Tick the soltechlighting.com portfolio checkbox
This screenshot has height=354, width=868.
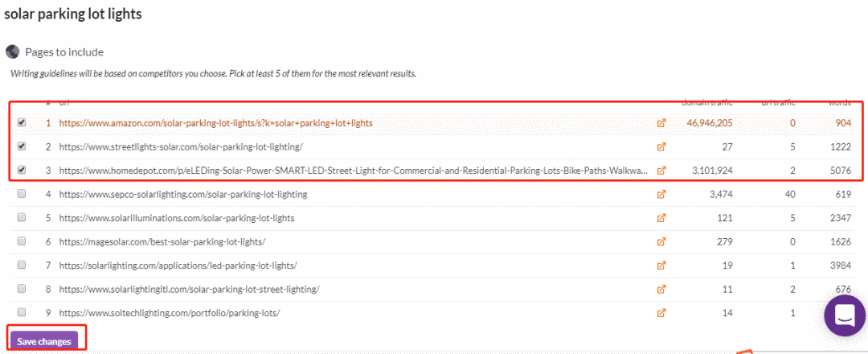[x=22, y=312]
